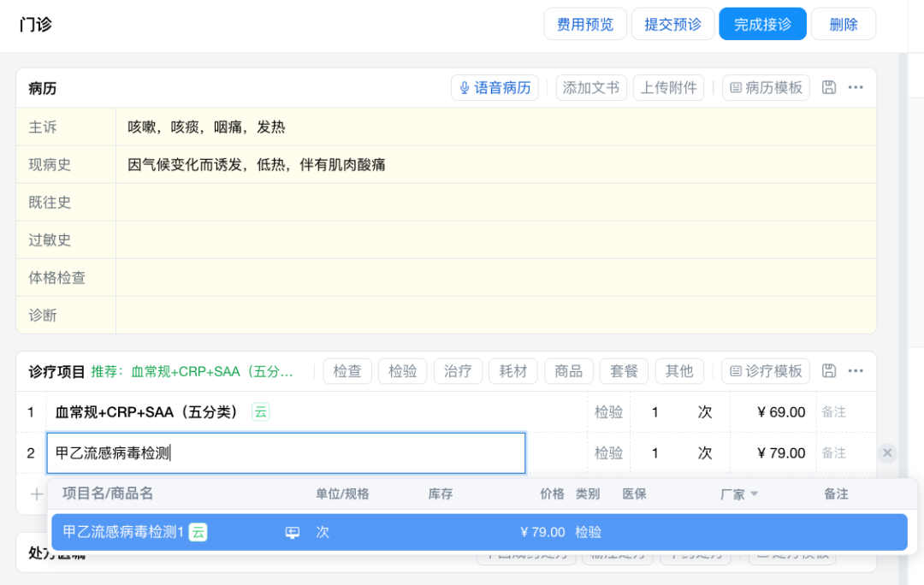The width and height of the screenshot is (924, 585).
Task: Select the 检验 category tab
Action: coord(402,370)
